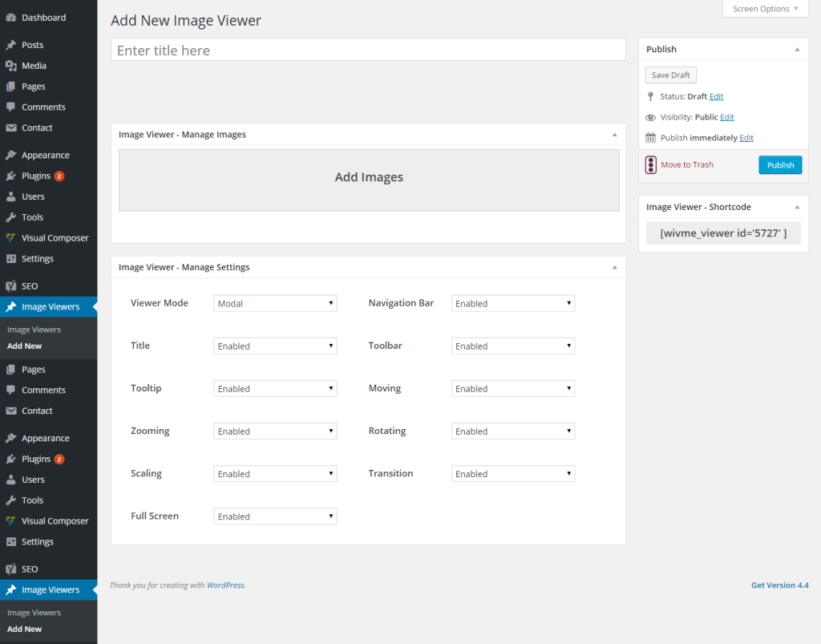Viewport: 821px width, 644px height.
Task: Click the Plugins plug icon
Action: pos(11,175)
